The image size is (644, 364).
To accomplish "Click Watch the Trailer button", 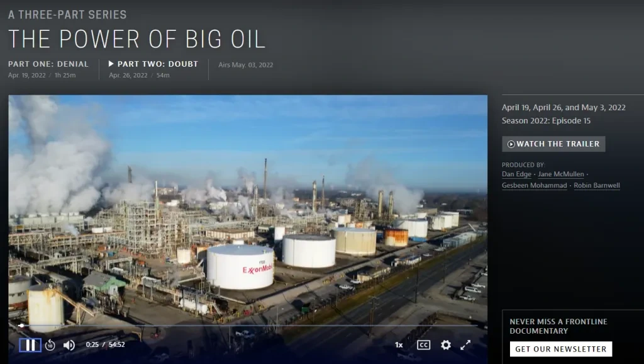I will [553, 144].
